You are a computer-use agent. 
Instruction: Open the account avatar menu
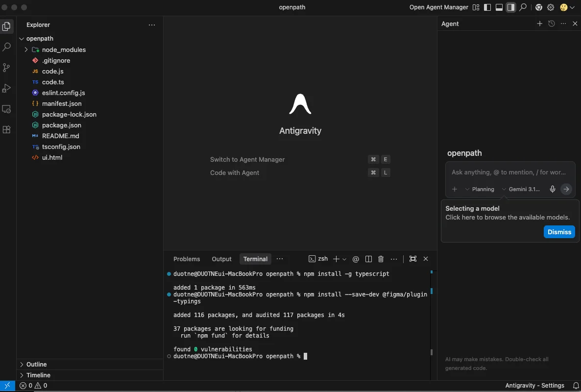(x=567, y=7)
